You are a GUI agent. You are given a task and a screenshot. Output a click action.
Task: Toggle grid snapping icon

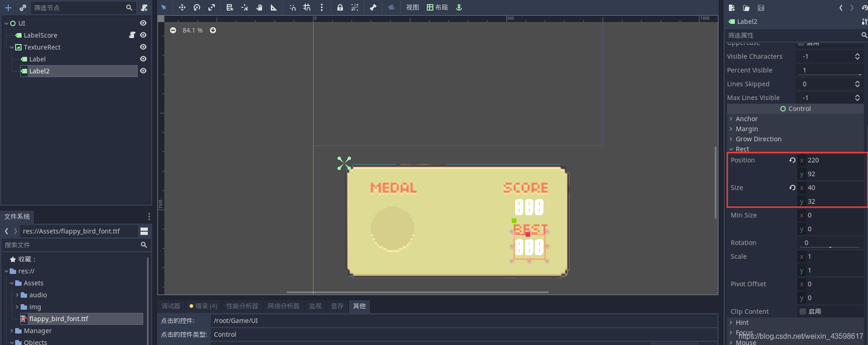coord(307,7)
